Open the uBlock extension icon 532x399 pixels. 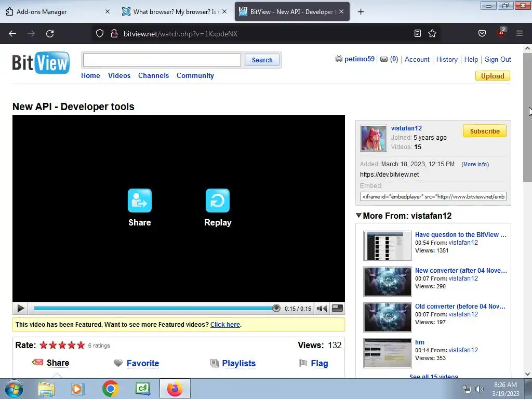pyautogui.click(x=501, y=32)
